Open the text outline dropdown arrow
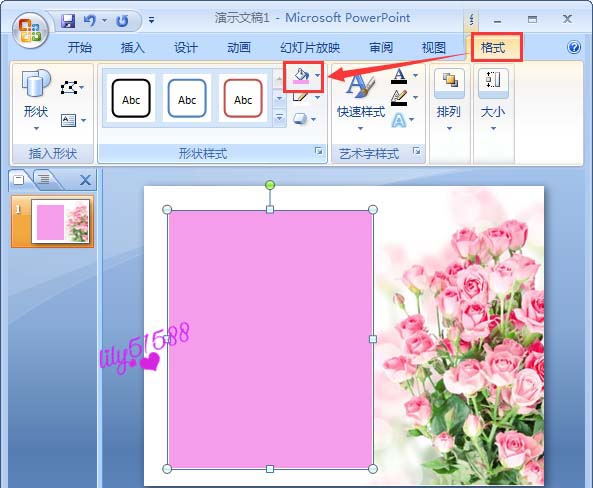The width and height of the screenshot is (593, 488). [415, 98]
